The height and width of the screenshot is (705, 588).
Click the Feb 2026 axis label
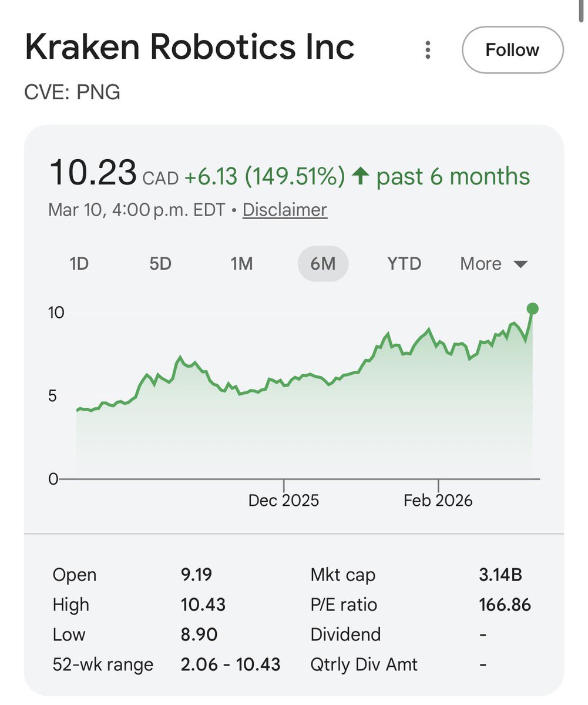pos(438,501)
